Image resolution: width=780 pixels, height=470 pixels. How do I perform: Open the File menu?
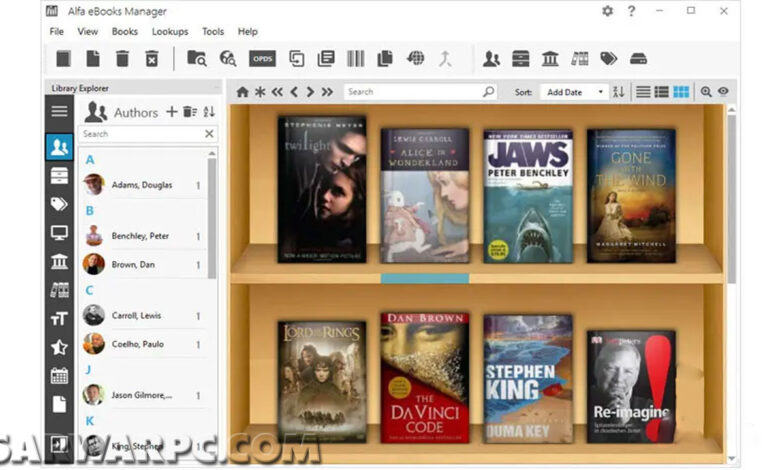57,31
